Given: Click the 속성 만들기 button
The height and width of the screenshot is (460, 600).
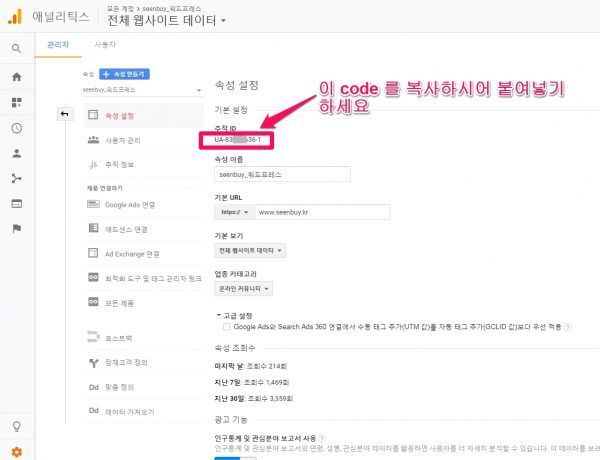Looking at the screenshot, I should click(x=124, y=74).
